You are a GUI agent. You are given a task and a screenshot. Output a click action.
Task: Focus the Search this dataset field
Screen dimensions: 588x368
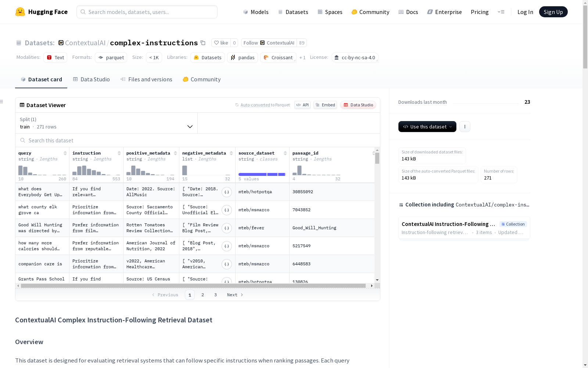coord(198,141)
